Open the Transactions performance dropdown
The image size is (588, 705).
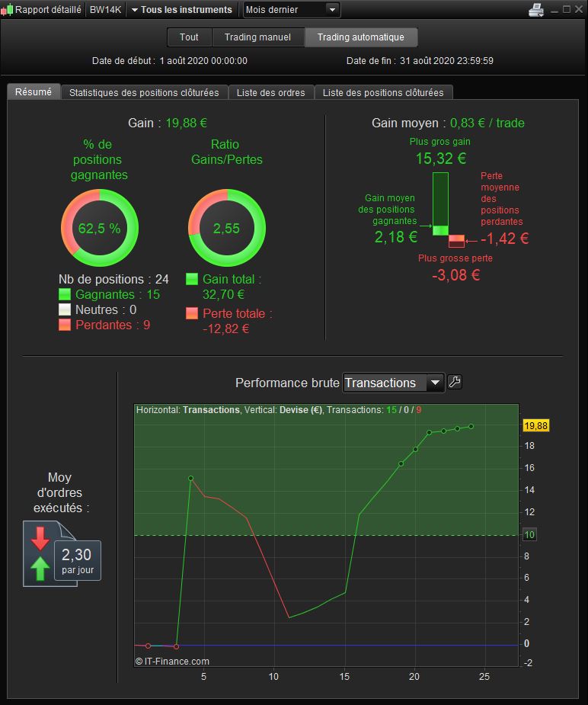tap(394, 383)
